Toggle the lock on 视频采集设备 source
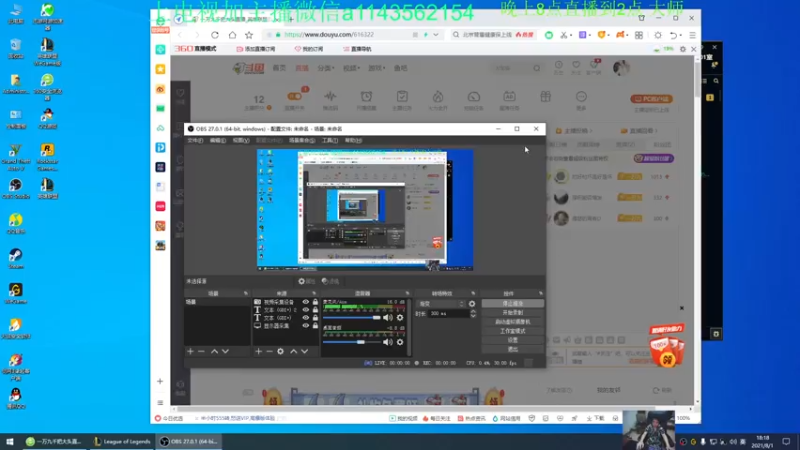The image size is (800, 450). coord(315,302)
